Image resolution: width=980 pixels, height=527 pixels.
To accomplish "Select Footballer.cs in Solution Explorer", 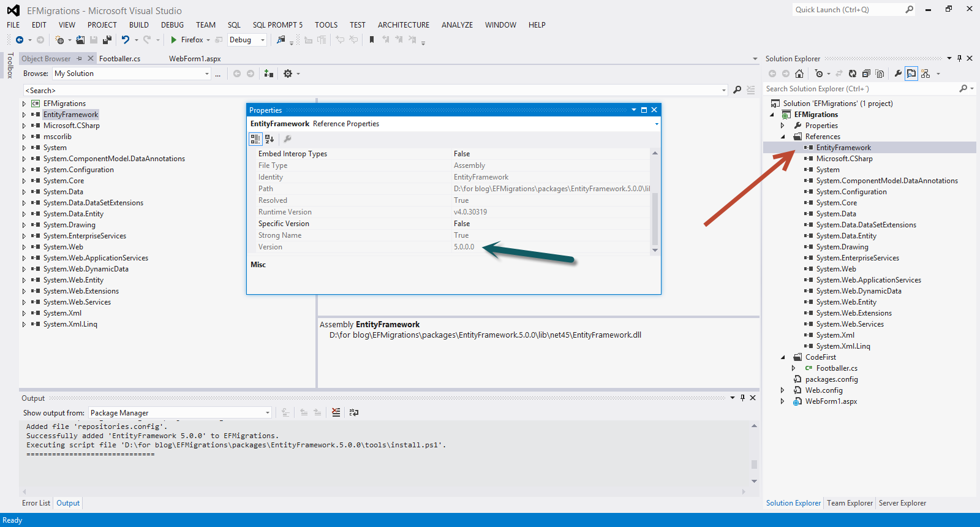I will click(x=837, y=368).
